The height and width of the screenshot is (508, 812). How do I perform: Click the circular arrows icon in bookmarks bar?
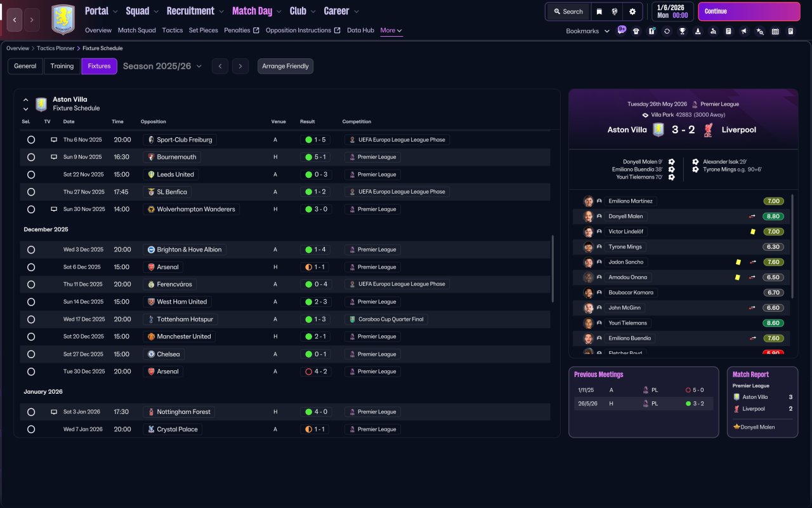pyautogui.click(x=667, y=31)
